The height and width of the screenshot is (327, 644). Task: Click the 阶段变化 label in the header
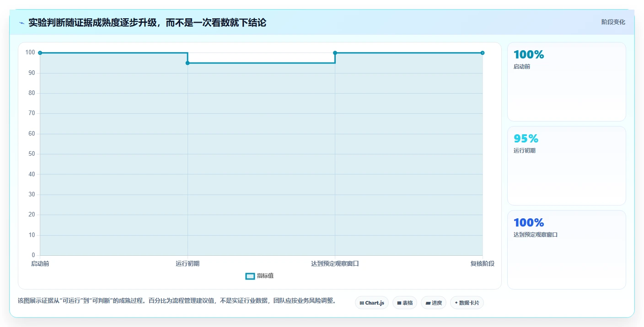point(613,22)
